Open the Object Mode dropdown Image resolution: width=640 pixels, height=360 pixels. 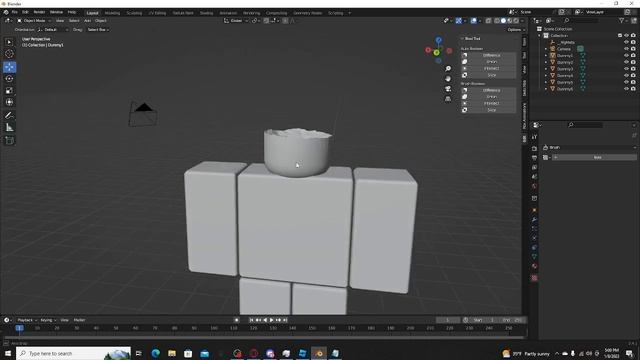pos(34,20)
